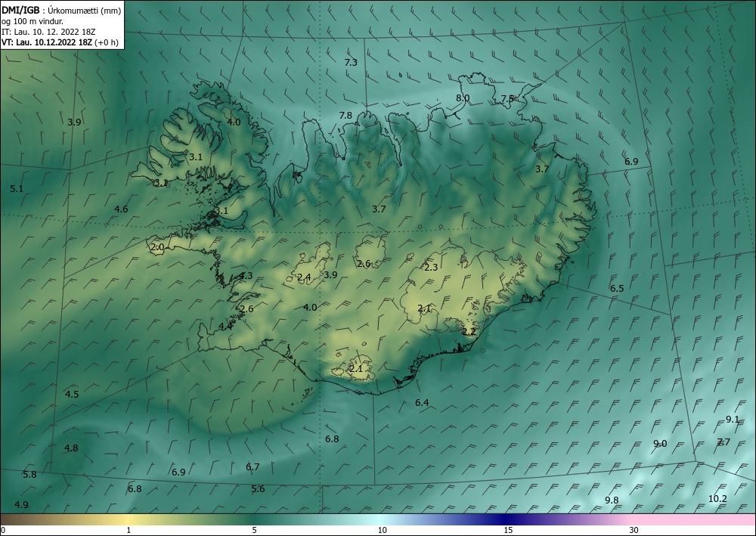756x536 pixels.
Task: Click the dark navy segment of the color scale
Action: click(507, 519)
